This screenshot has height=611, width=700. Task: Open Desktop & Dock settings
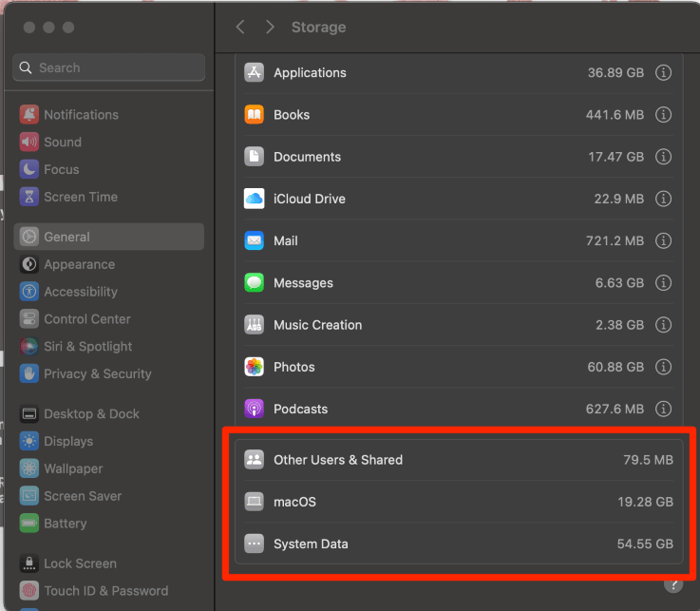click(x=91, y=414)
